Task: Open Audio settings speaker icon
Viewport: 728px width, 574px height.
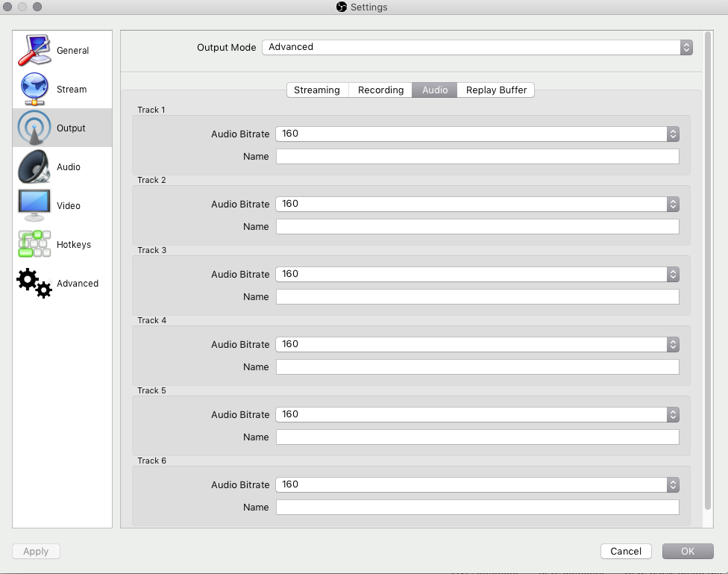Action: click(x=34, y=166)
